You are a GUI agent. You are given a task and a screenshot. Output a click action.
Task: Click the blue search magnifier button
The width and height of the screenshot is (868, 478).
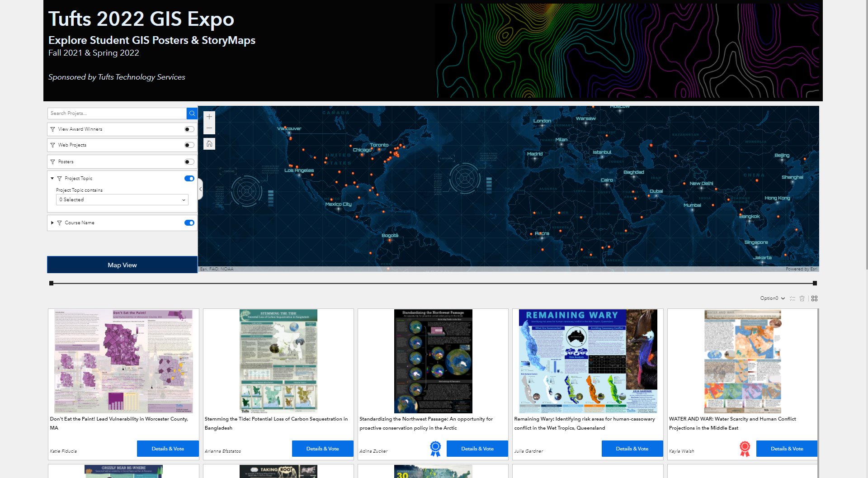(x=192, y=114)
